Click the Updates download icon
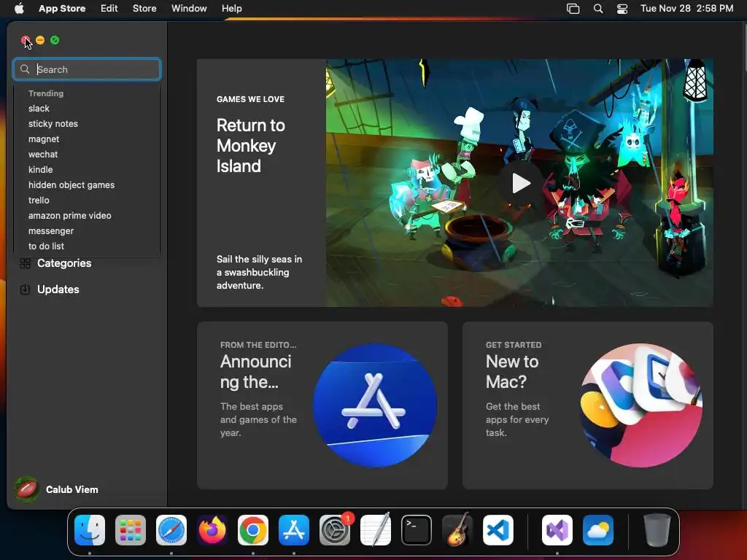Image resolution: width=747 pixels, height=560 pixels. coord(26,289)
